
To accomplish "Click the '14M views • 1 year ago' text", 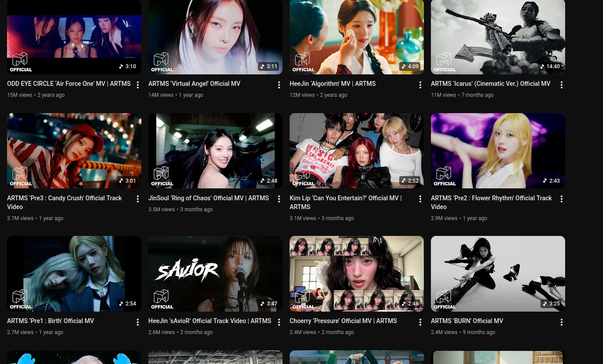I will coord(176,95).
